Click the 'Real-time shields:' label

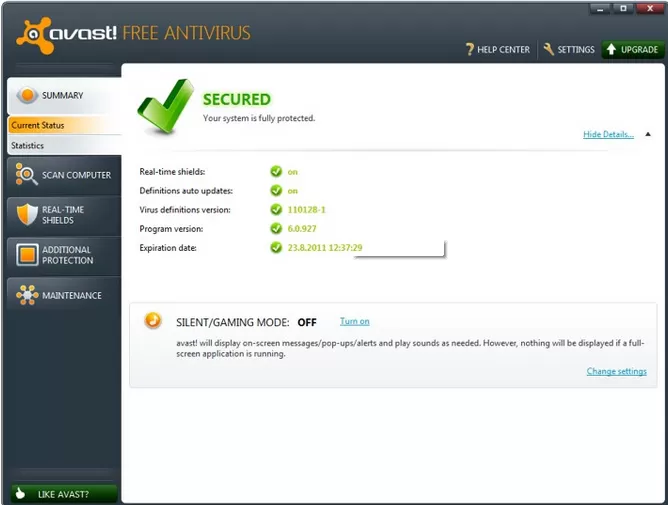click(x=172, y=172)
